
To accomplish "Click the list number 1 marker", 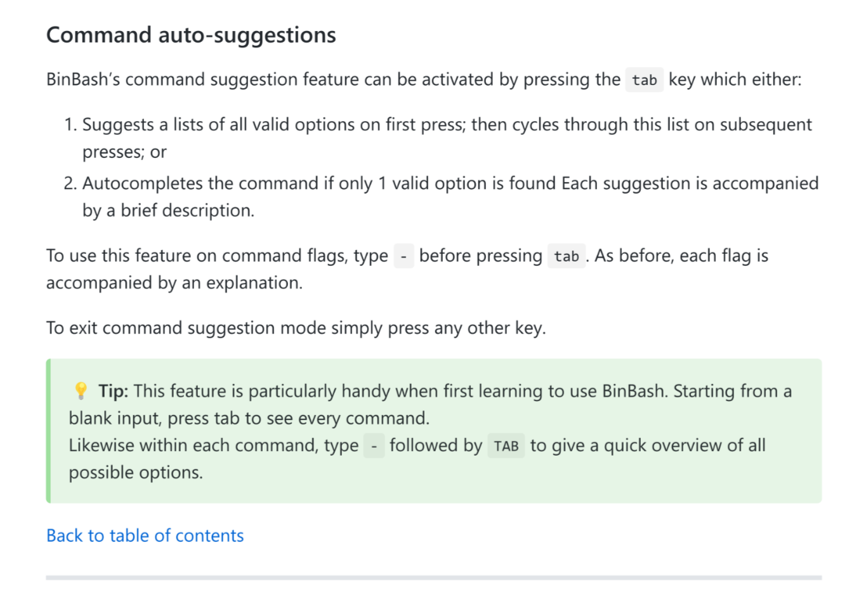I will [x=70, y=125].
